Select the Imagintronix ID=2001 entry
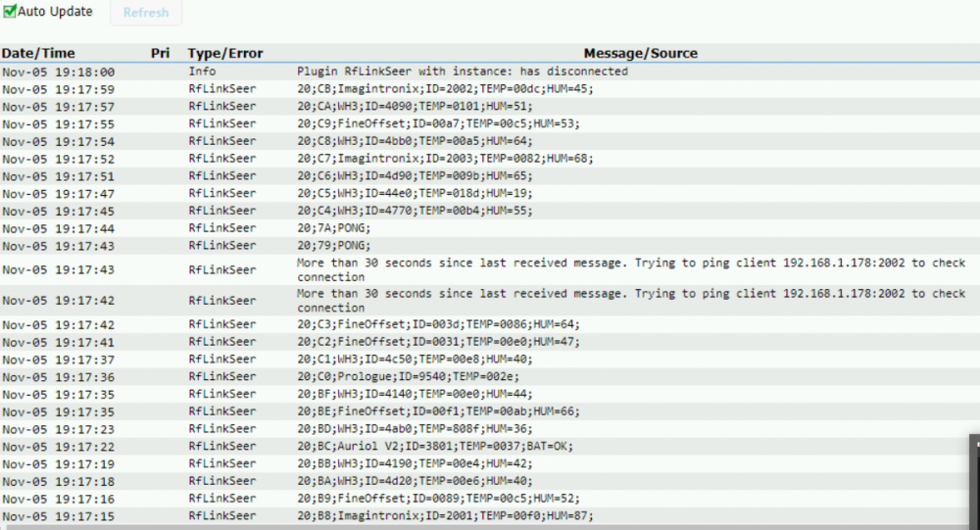The width and height of the screenshot is (980, 530). [x=445, y=516]
